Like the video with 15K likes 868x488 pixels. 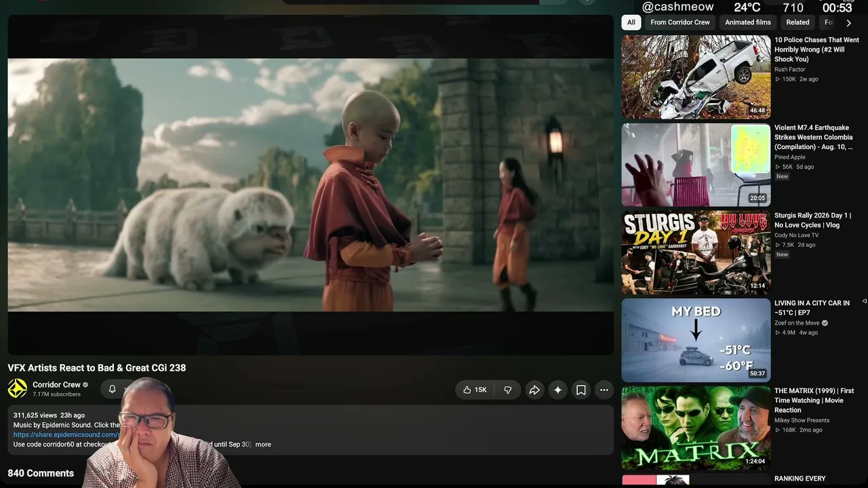(x=475, y=390)
